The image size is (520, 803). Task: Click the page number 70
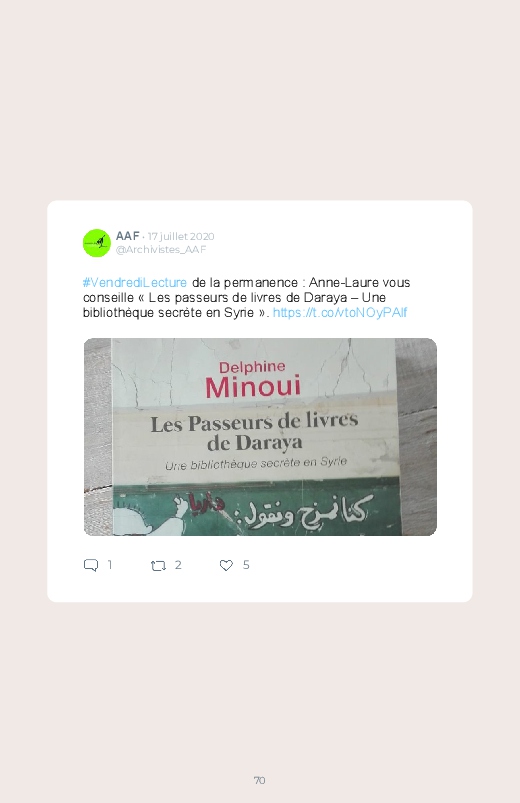pyautogui.click(x=260, y=780)
